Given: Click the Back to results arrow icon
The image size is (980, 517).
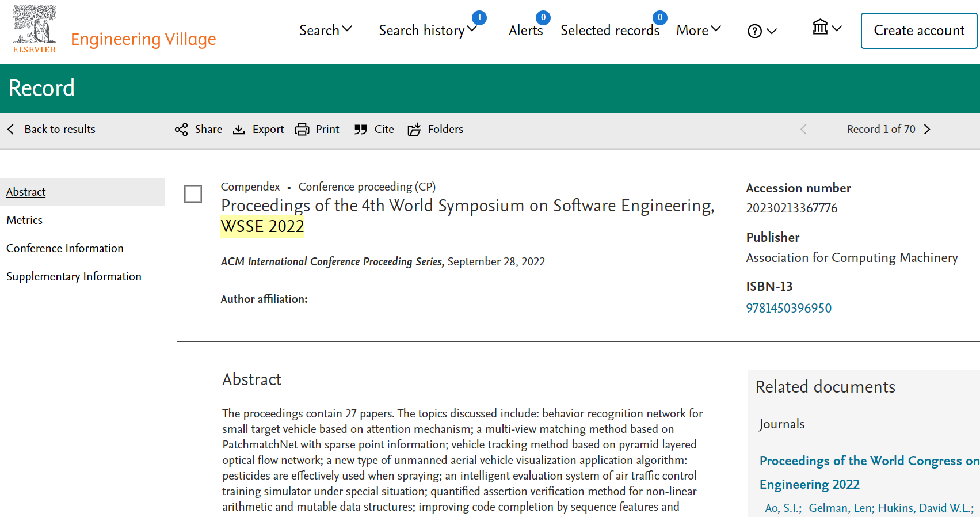Looking at the screenshot, I should click(10, 129).
